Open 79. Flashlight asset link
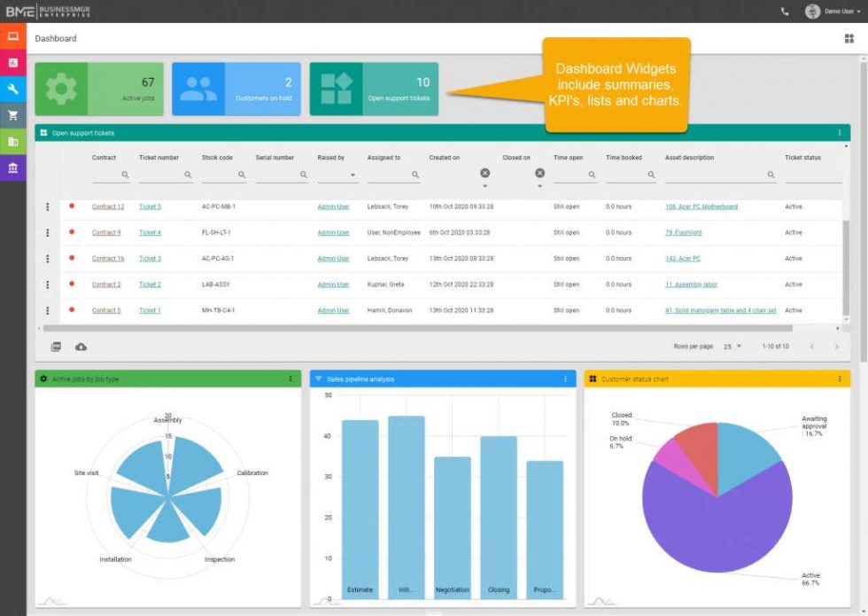This screenshot has width=868, height=616. pos(684,232)
